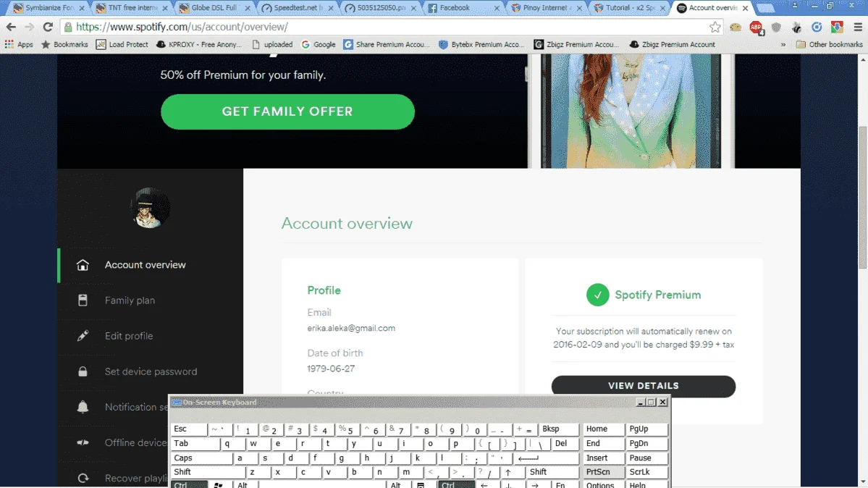Open the Chrome hamburger menu
Screen dimensions: 868x488
857,27
